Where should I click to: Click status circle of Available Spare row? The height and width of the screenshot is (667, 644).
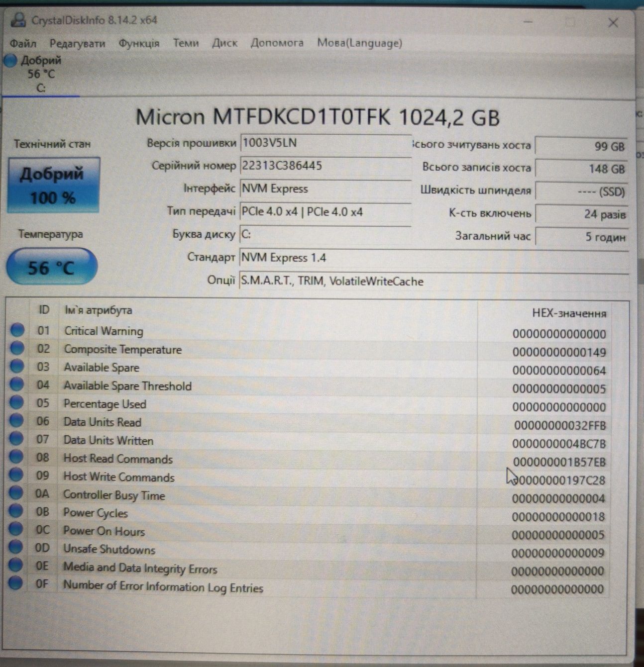pyautogui.click(x=17, y=367)
